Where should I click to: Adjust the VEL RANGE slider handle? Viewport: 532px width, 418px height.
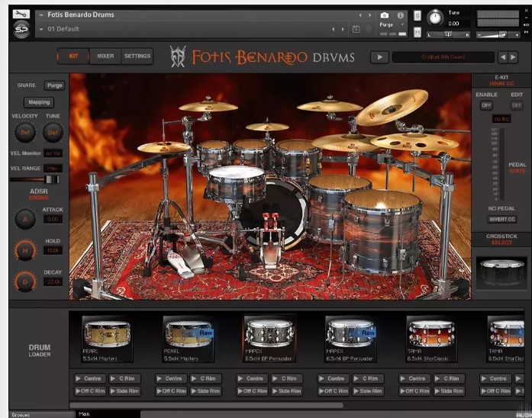point(53,179)
